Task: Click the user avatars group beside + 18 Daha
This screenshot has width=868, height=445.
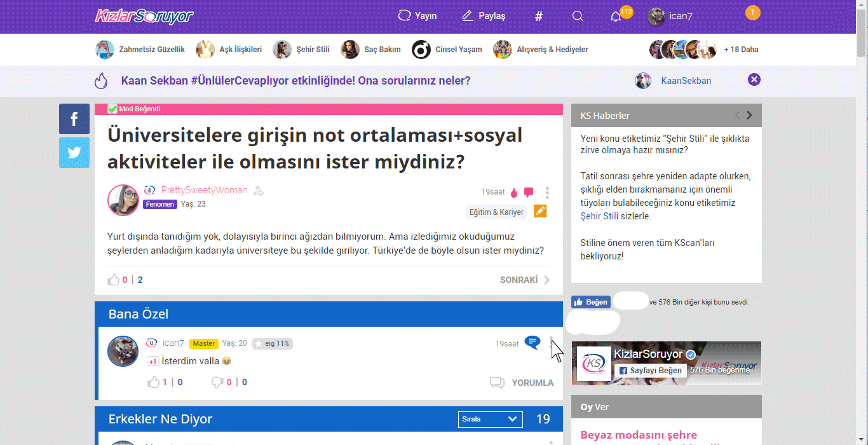Action: pyautogui.click(x=683, y=50)
